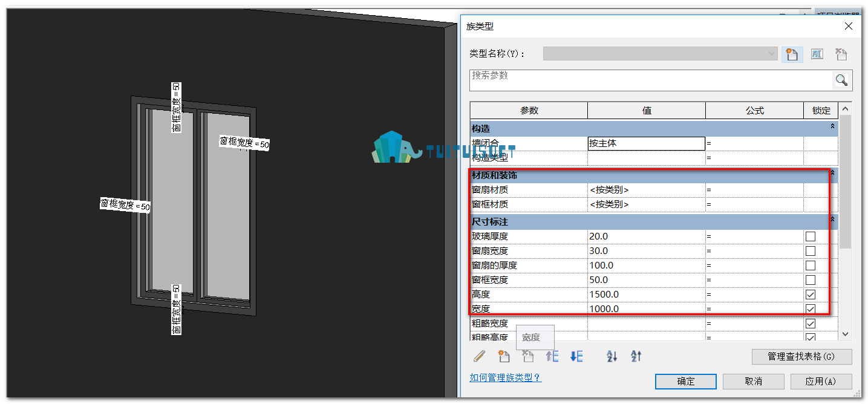Click the formula cell for 墙闭合
The width and height of the screenshot is (868, 404).
click(754, 144)
